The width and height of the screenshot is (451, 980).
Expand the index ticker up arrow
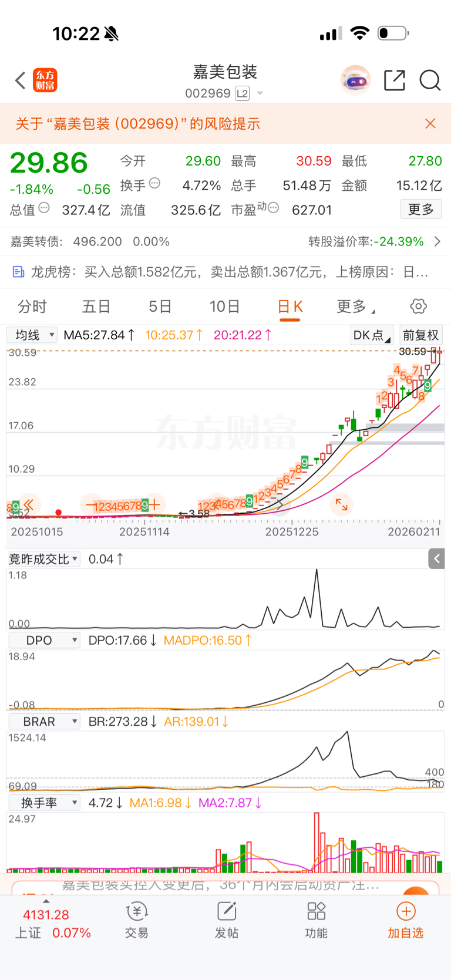coord(46,901)
